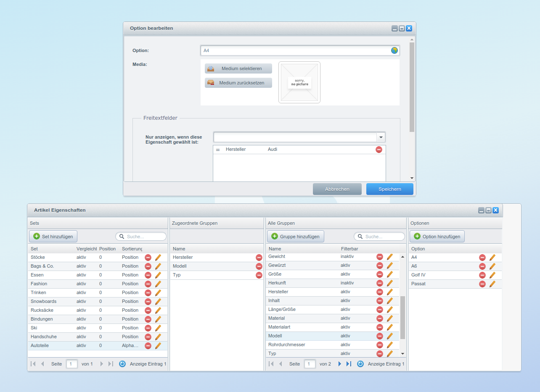Minimize the Option bearbeiten window
Screen dimensions: 540x392
[394, 29]
